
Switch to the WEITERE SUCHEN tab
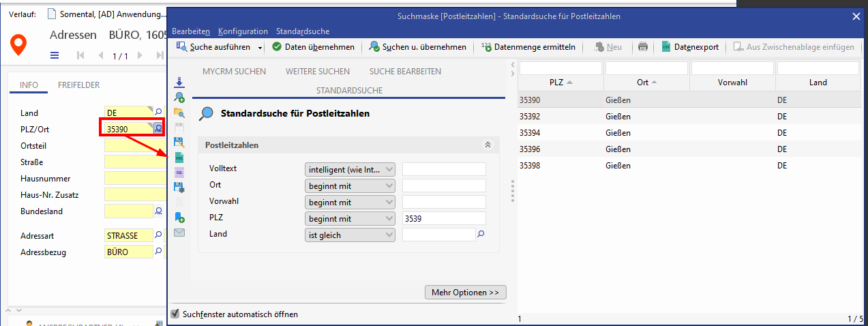(318, 72)
